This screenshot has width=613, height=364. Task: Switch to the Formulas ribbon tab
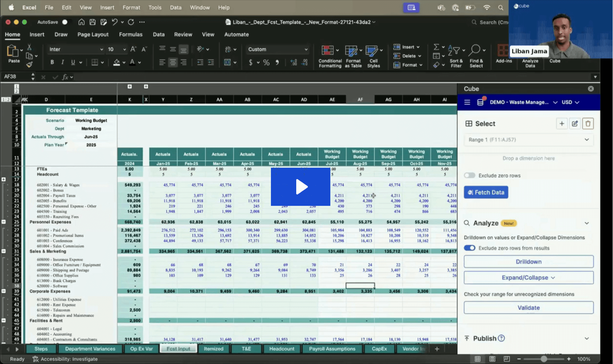coord(131,34)
